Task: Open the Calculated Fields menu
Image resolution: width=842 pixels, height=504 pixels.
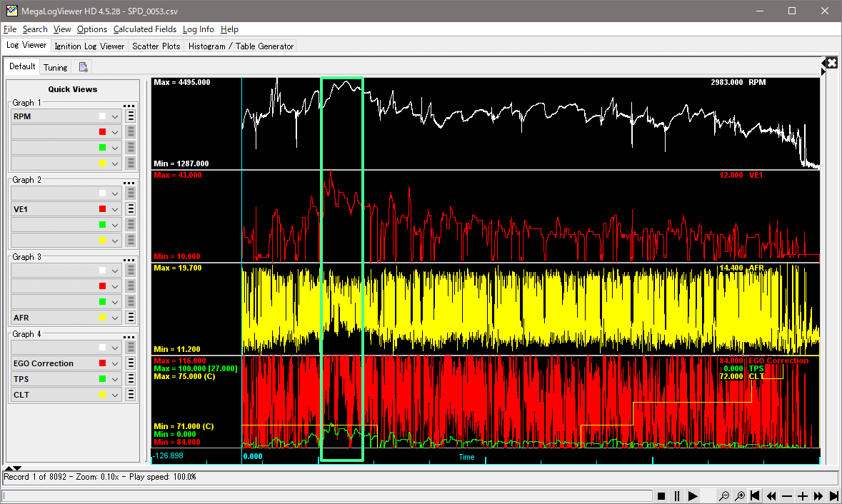Action: coord(146,29)
